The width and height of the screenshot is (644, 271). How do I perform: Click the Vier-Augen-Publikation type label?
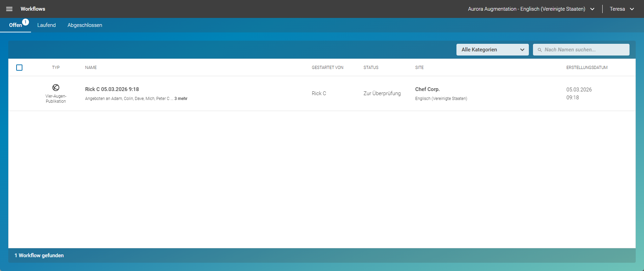(56, 99)
